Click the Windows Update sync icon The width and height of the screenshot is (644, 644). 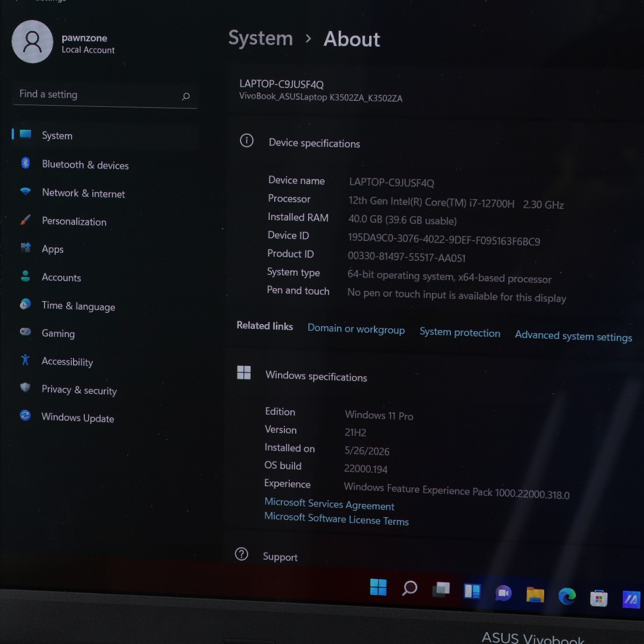click(25, 415)
